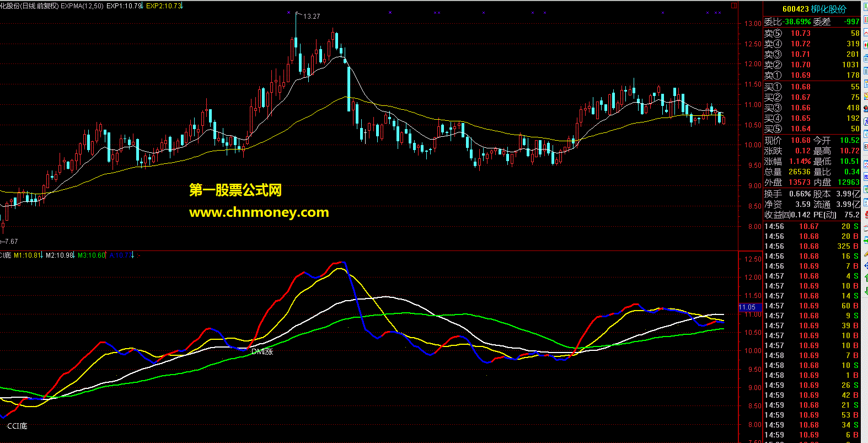
Task: Click the EXP1:10.79 indicator value
Action: tap(125, 6)
